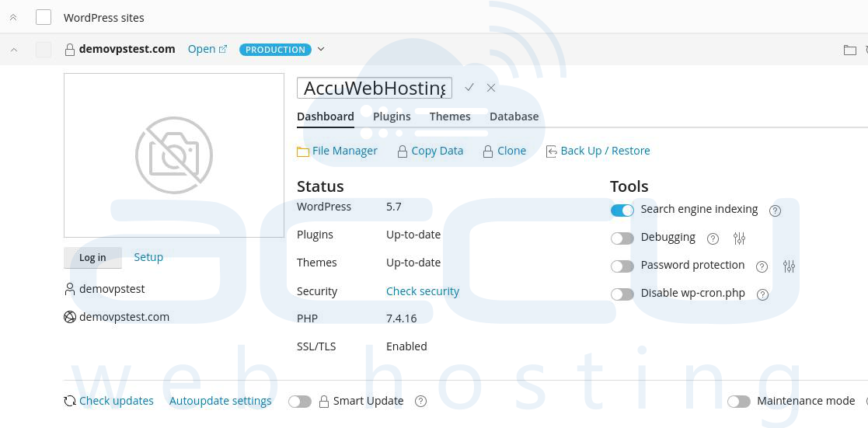
Task: Open help for Disable wp-cron.php
Action: (x=763, y=294)
